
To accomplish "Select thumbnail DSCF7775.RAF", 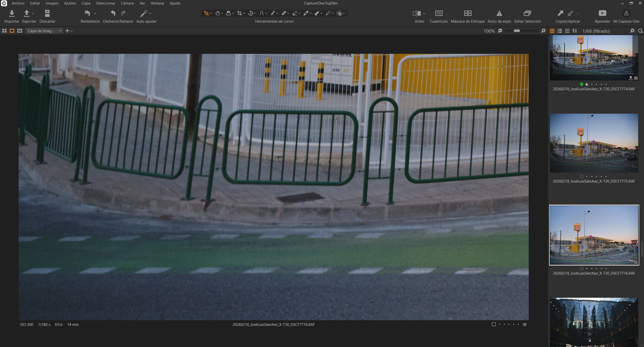I will click(x=594, y=143).
